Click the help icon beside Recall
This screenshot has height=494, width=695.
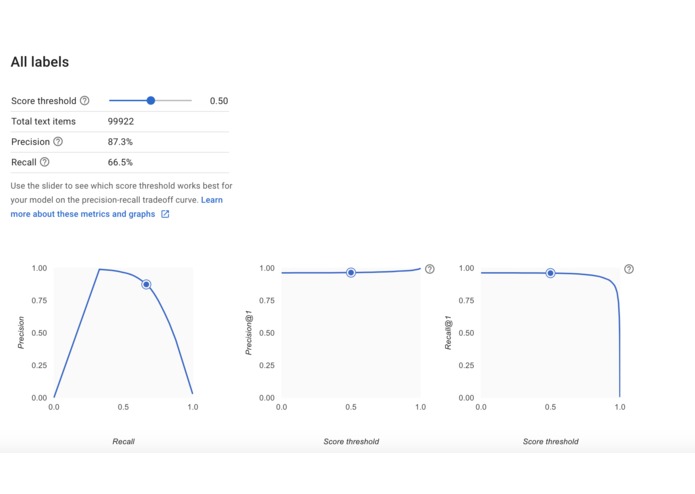44,162
